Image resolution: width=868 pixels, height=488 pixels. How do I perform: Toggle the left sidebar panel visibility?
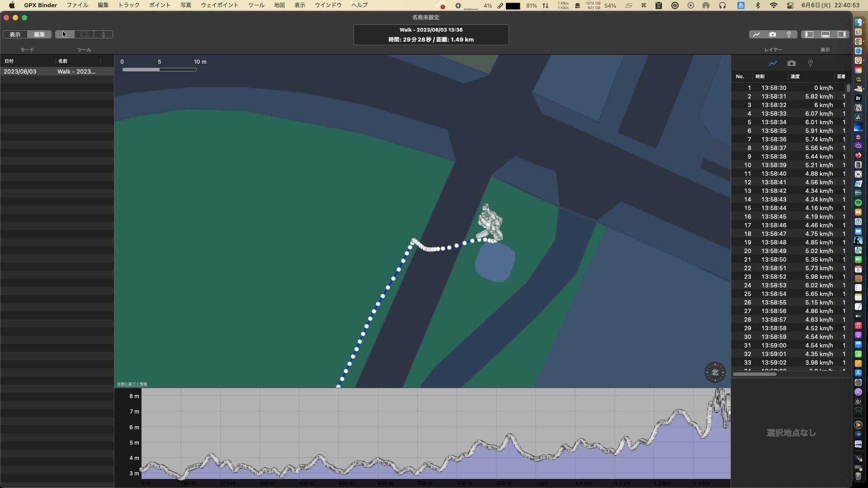(809, 34)
